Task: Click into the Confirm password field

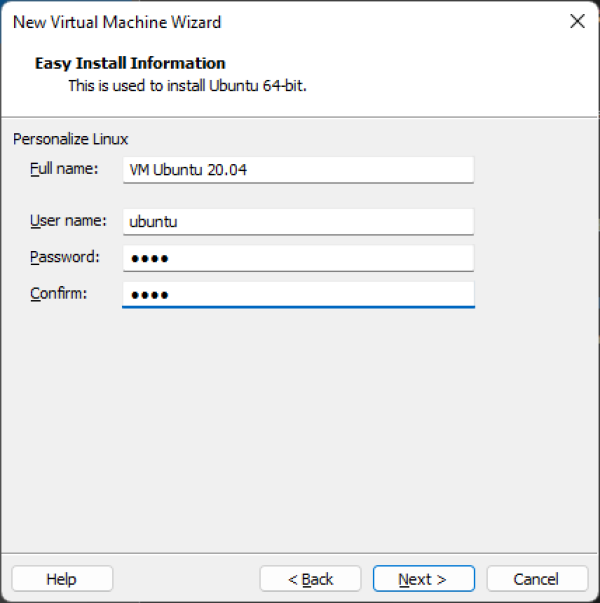Action: click(x=297, y=294)
